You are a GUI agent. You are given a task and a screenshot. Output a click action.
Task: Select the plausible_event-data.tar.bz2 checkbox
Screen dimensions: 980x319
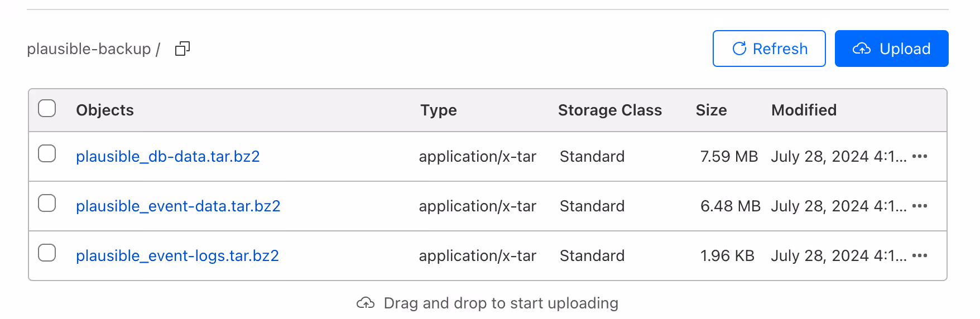click(x=47, y=203)
